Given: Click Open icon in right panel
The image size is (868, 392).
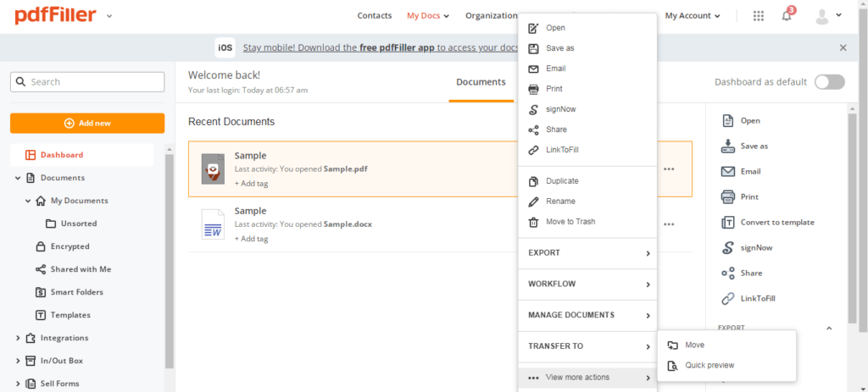Looking at the screenshot, I should (x=728, y=120).
